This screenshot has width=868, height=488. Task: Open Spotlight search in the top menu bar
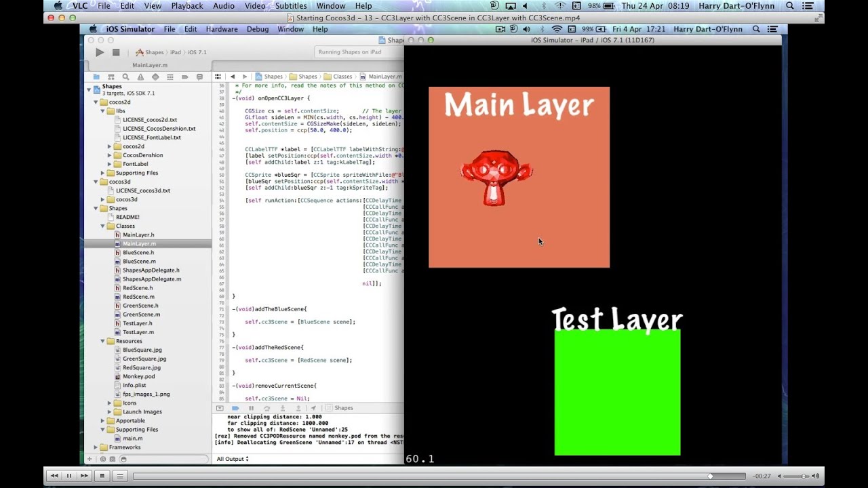790,5
